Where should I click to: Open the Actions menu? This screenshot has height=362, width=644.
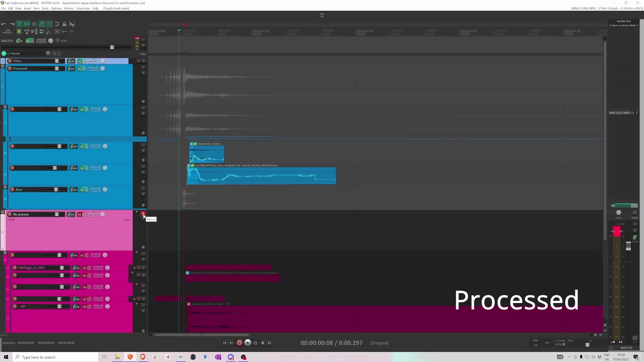69,8
